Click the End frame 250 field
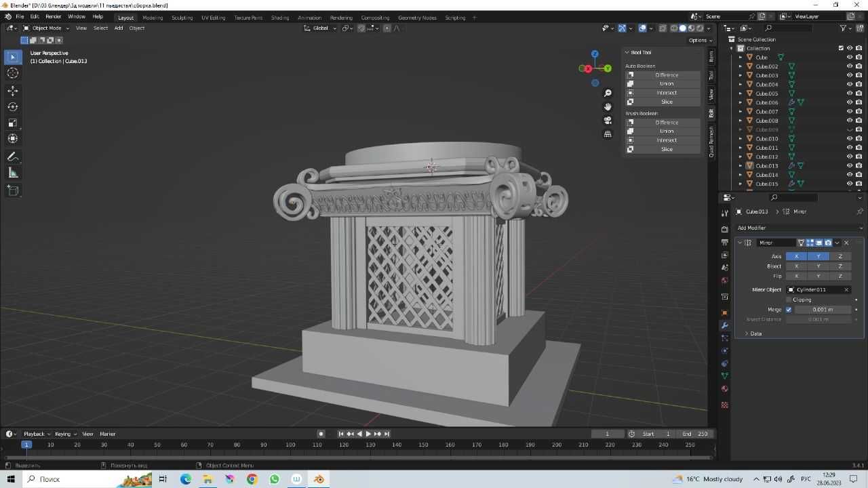The image size is (868, 488). [x=694, y=434]
